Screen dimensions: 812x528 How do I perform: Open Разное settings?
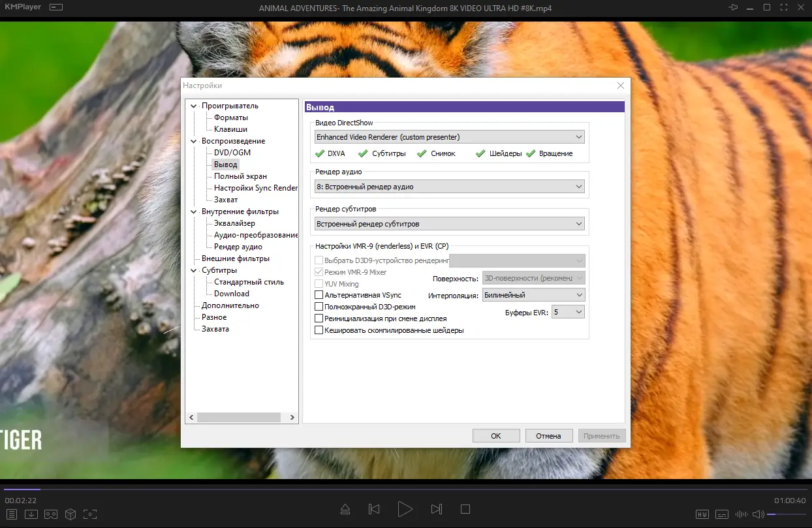214,317
